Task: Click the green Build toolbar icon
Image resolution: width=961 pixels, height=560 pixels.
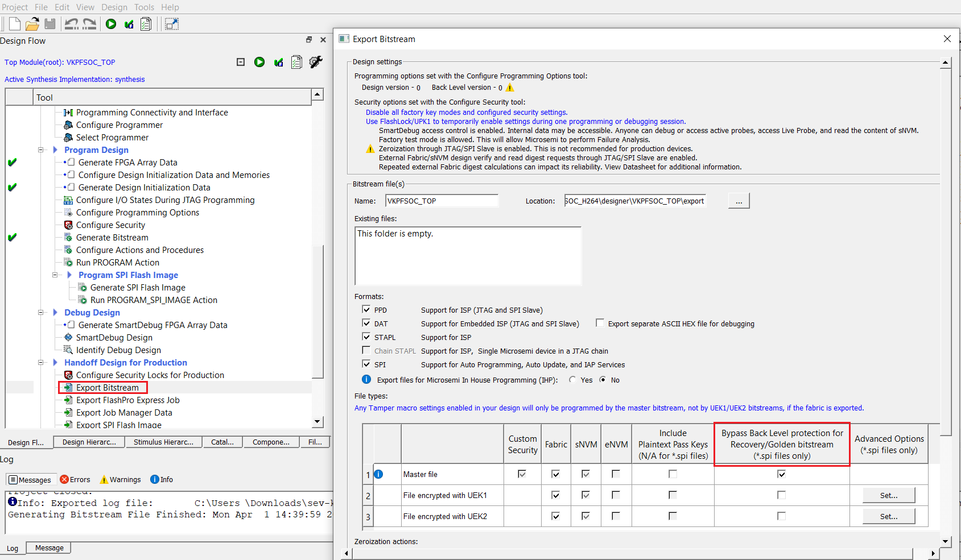Action: tap(111, 24)
